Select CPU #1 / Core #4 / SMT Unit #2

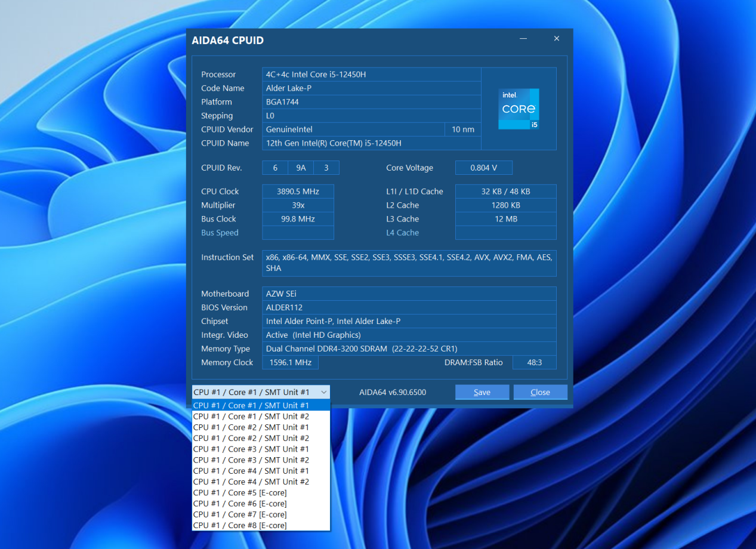click(261, 482)
